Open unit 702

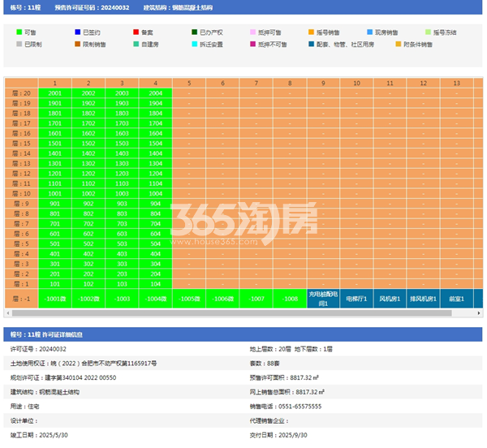(x=88, y=223)
